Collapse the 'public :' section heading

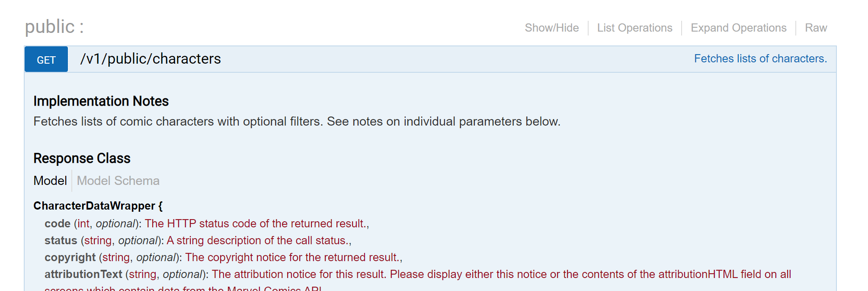click(54, 27)
